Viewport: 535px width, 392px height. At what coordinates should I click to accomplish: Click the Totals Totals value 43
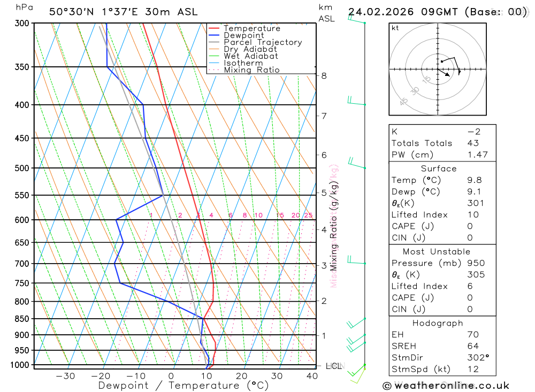(x=473, y=143)
